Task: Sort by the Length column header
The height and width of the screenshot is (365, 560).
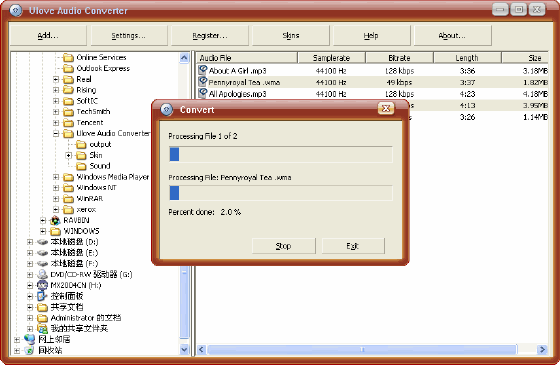Action: tap(467, 58)
